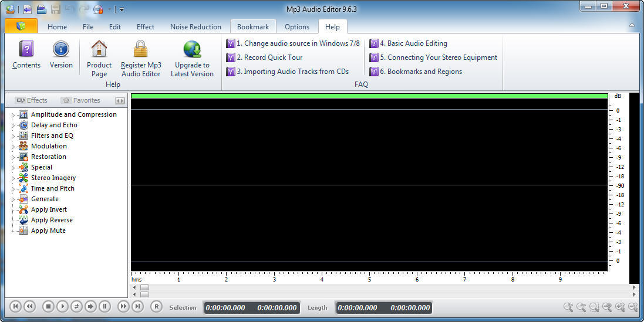Click the zoom out magnifier icon
This screenshot has height=322, width=644.
(581, 307)
